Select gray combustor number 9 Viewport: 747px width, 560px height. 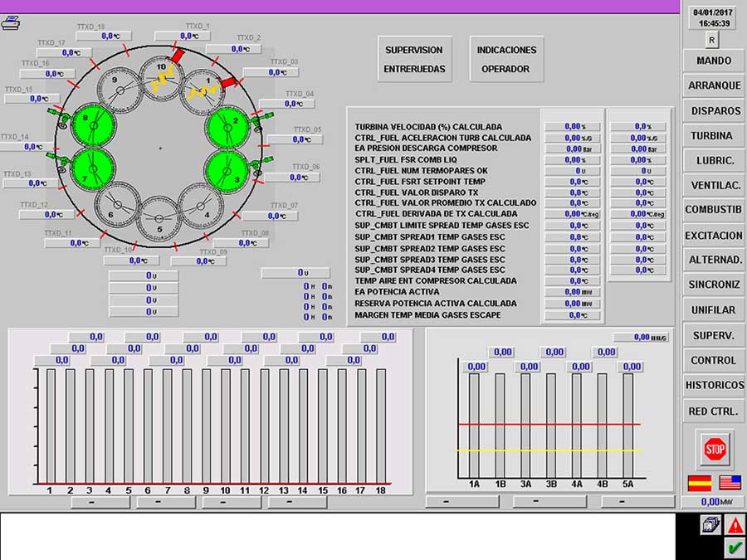(x=119, y=90)
